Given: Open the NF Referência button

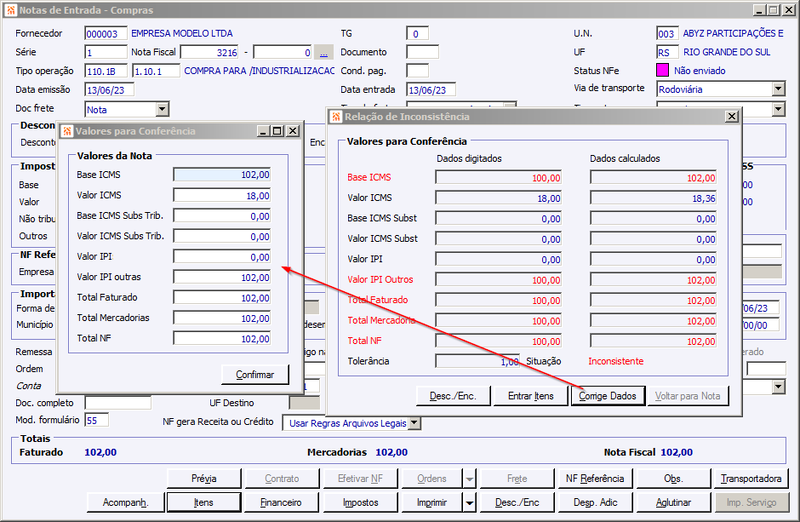Looking at the screenshot, I should [x=595, y=479].
